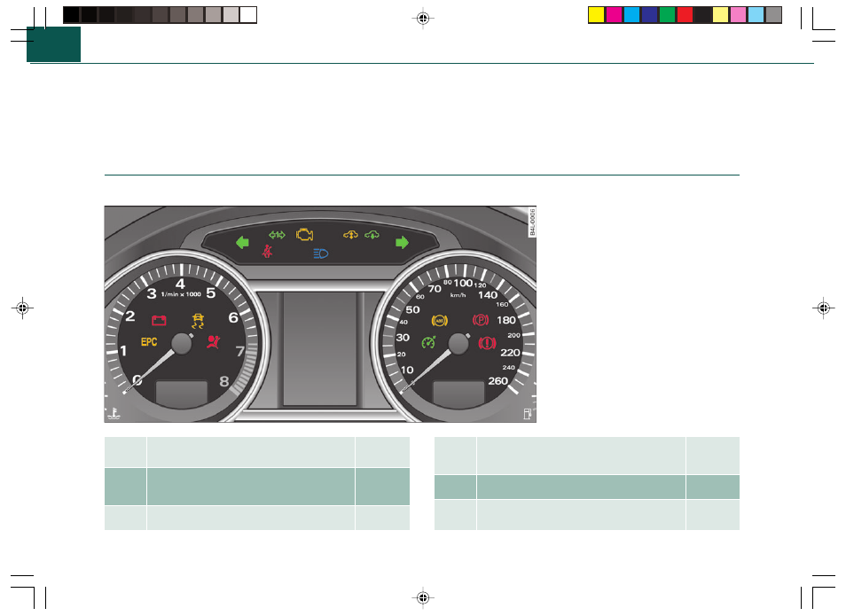Click the dark green chapter tab block
Screen dimensions: 846x616
click(53, 44)
